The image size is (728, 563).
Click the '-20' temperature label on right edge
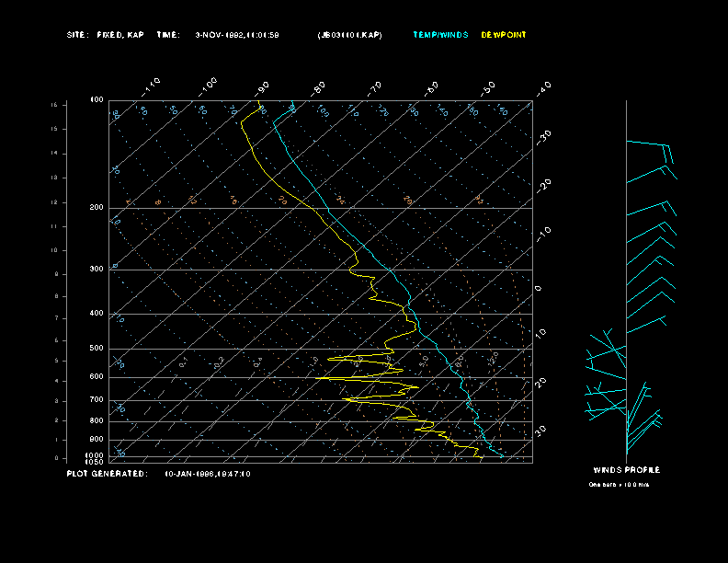click(543, 186)
